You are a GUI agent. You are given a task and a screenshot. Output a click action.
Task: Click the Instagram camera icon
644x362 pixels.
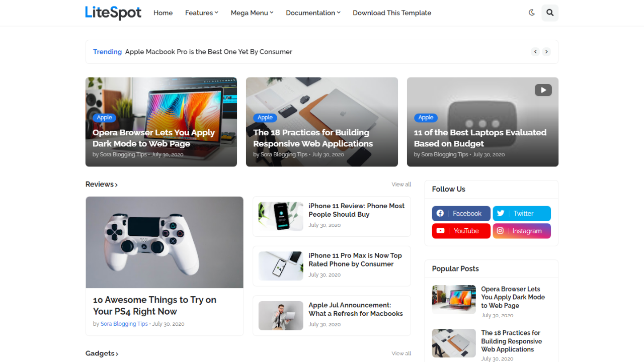pos(500,231)
